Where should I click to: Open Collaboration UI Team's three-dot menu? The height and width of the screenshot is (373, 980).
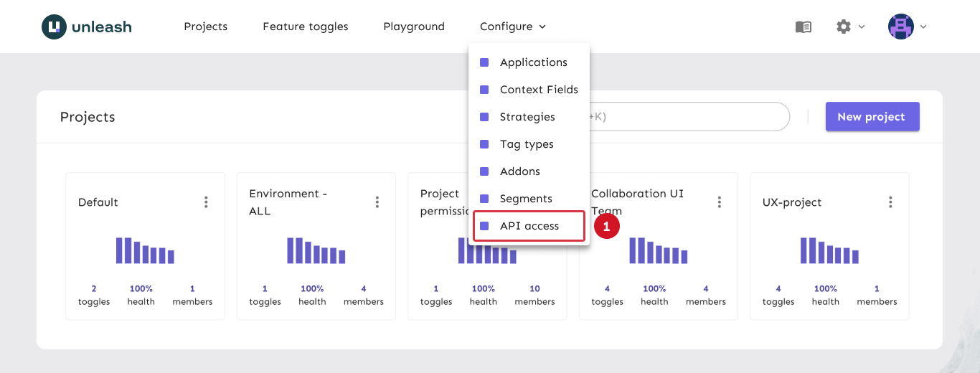coord(720,202)
